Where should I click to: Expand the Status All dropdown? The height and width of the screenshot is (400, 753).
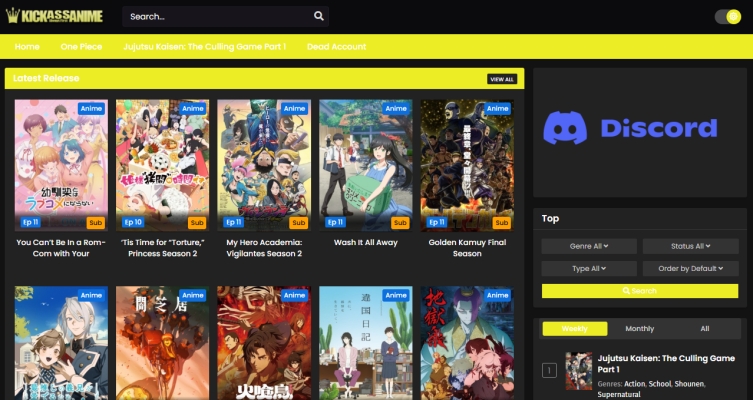point(691,246)
